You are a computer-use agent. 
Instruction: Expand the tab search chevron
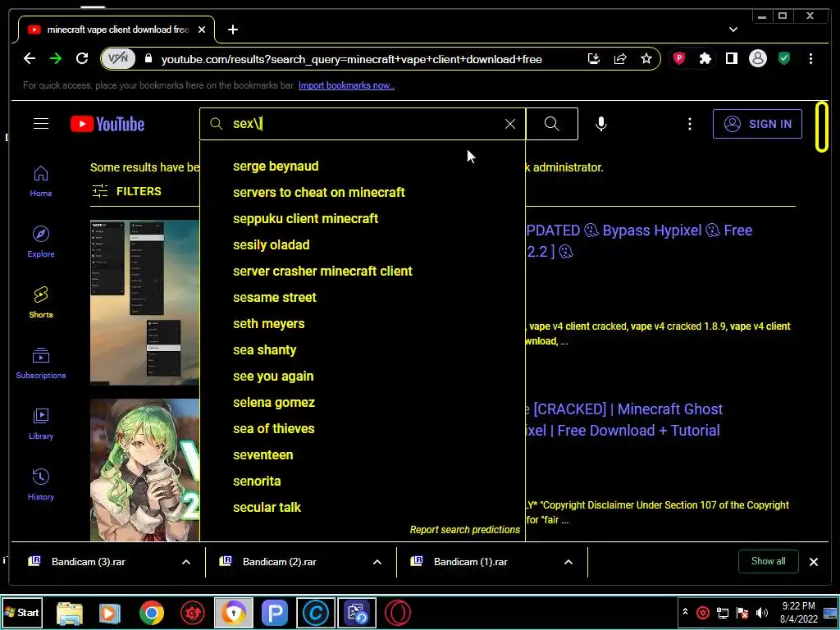point(733,30)
